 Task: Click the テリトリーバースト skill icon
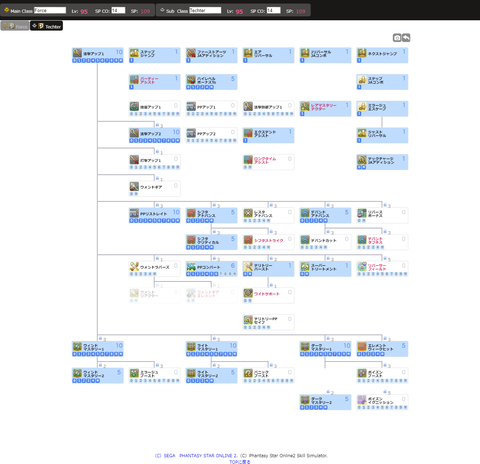click(x=248, y=266)
